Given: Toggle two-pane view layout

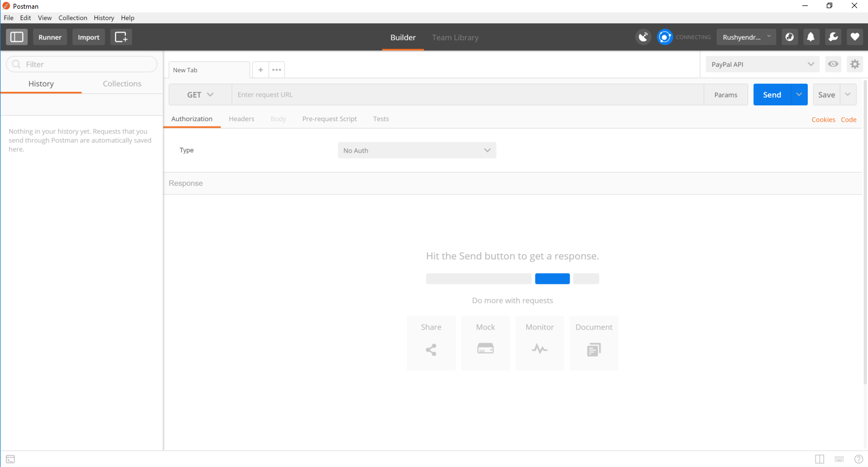Looking at the screenshot, I should (x=819, y=459).
